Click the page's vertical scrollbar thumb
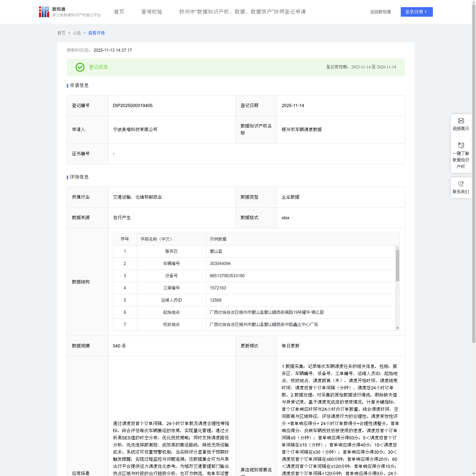 [x=474, y=173]
